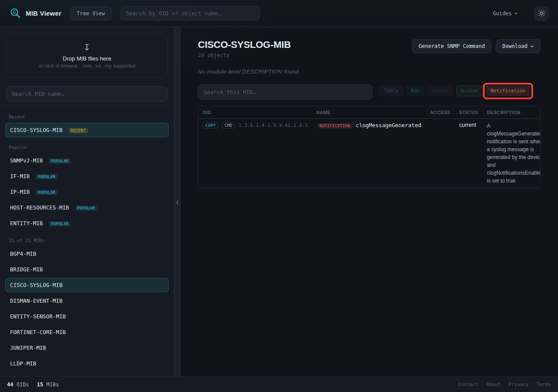Open ENTITY-MIB in the sidebar

coord(87,223)
